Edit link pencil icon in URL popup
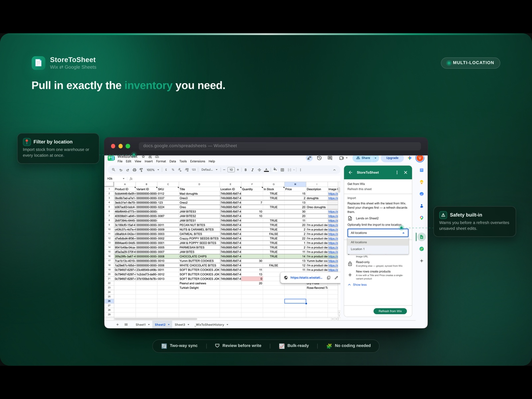The width and height of the screenshot is (532, 399). coord(336,278)
